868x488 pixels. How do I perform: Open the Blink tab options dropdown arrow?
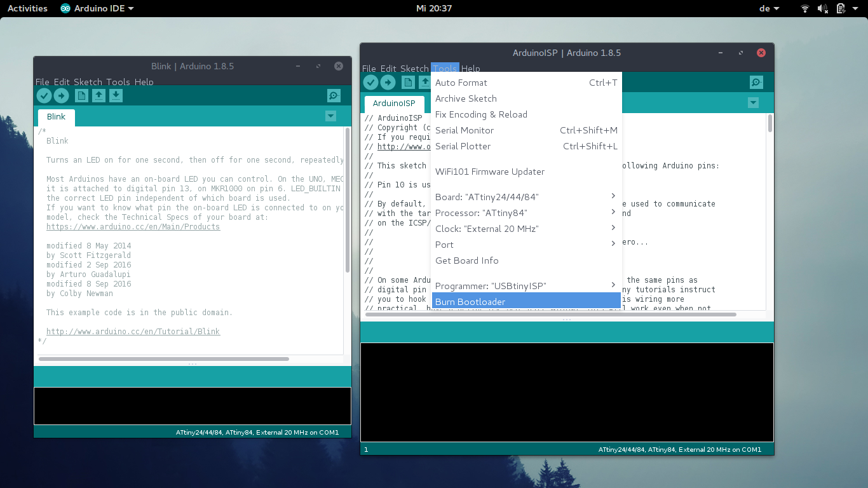330,116
